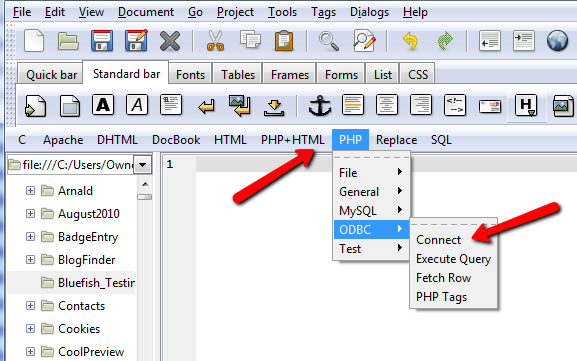Apply bold with the bold A icon
This screenshot has height=361, width=577.
point(103,105)
